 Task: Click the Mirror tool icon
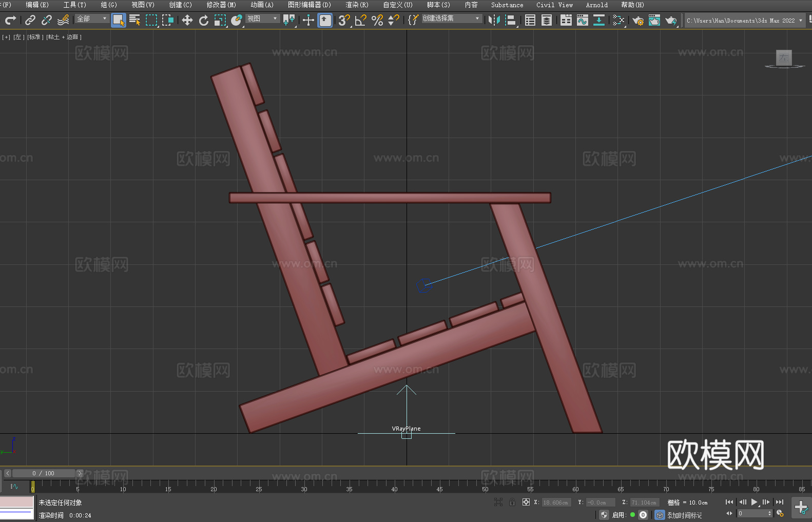494,20
